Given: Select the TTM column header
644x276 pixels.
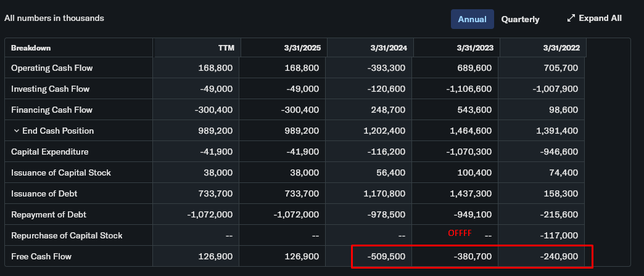Looking at the screenshot, I should click(226, 48).
